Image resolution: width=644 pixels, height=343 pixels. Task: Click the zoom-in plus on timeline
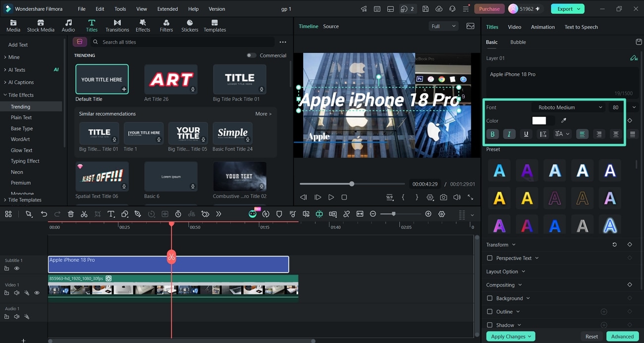428,214
